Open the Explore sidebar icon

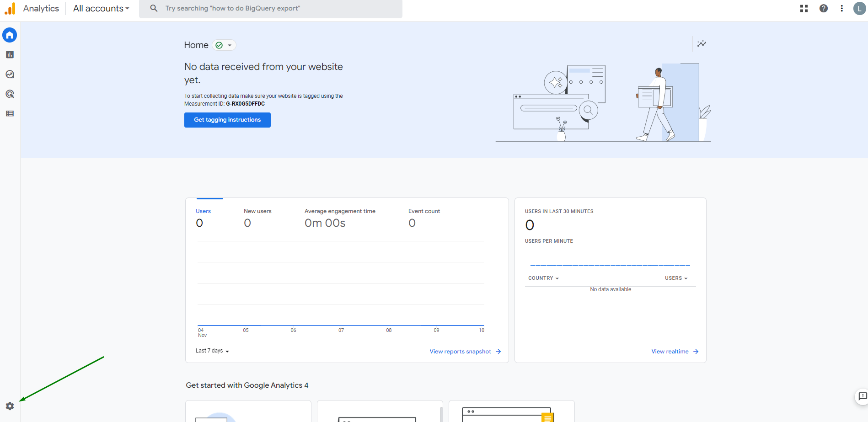(10, 74)
